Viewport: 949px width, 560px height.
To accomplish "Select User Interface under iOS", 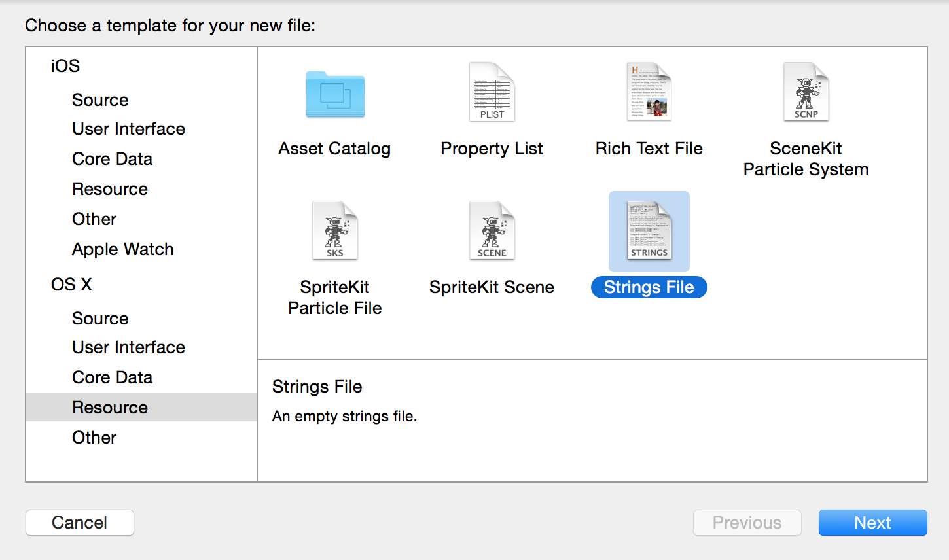I will [128, 129].
